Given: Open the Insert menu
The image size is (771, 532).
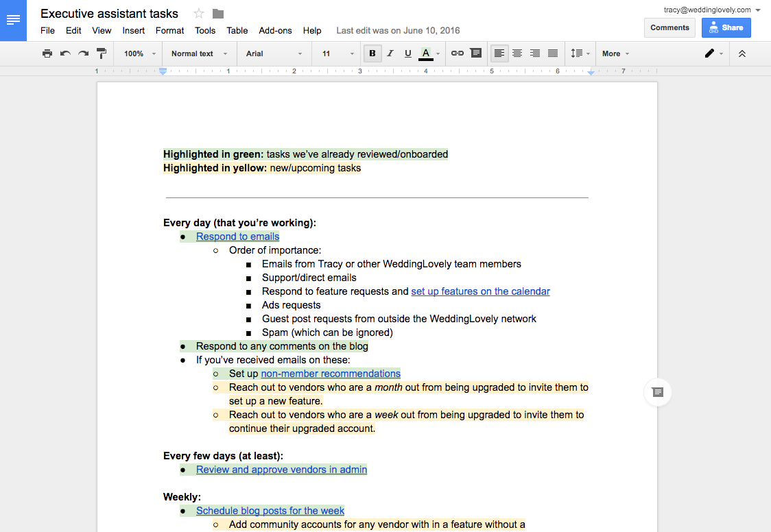Looking at the screenshot, I should [x=134, y=30].
